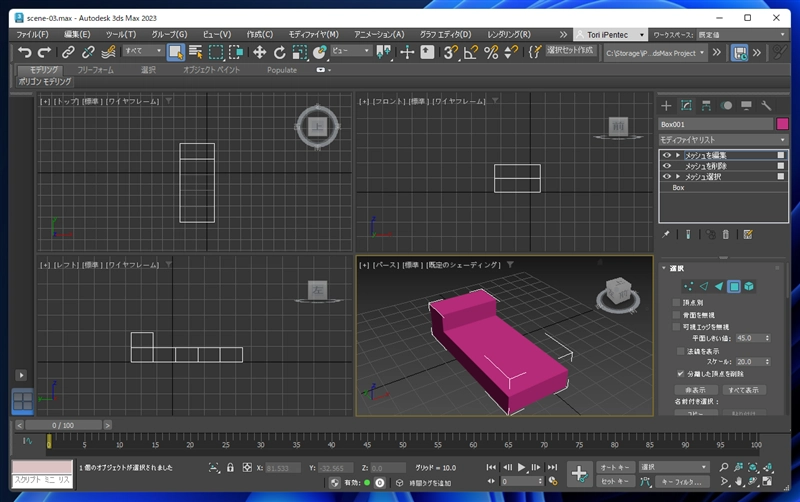Uncheck the 分離した頂点を削除 checkbox
This screenshot has width=800, height=502.
(x=680, y=374)
